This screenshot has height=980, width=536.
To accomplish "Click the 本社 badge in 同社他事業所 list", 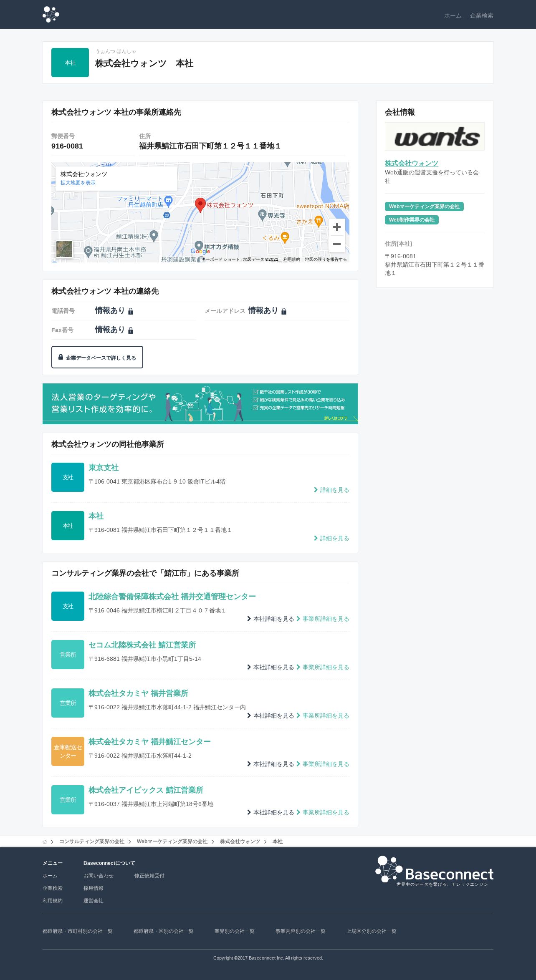I will 68,526.
